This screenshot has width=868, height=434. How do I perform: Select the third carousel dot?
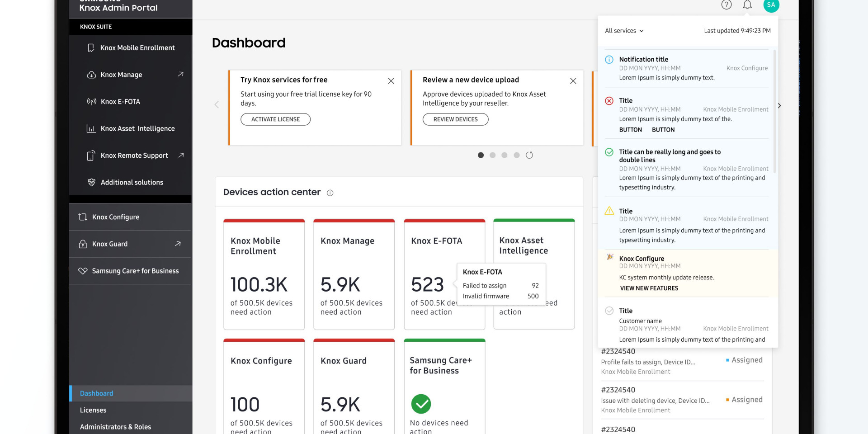pos(505,155)
